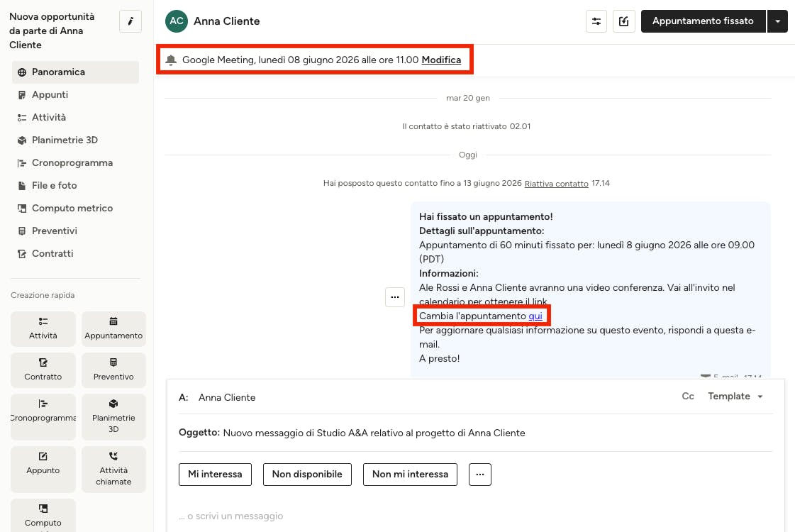
Task: Create a quick Appunto note
Action: click(x=43, y=469)
